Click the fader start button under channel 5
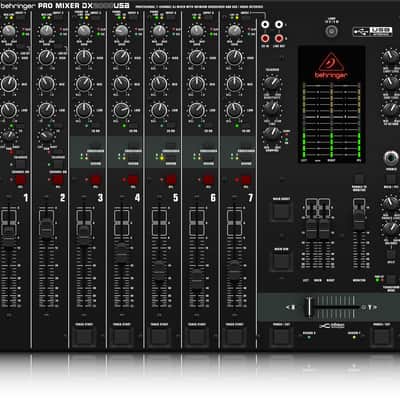 tap(159, 336)
